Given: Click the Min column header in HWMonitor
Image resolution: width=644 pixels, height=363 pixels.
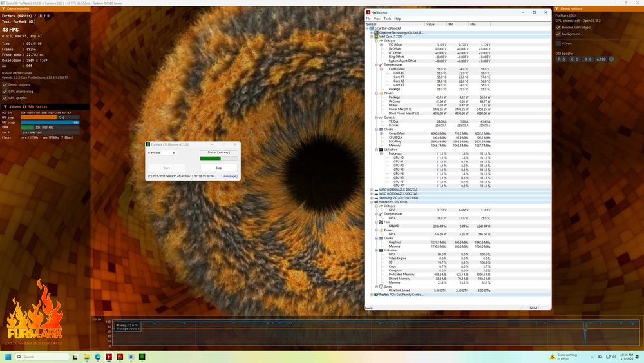Looking at the screenshot, I should pyautogui.click(x=457, y=25).
